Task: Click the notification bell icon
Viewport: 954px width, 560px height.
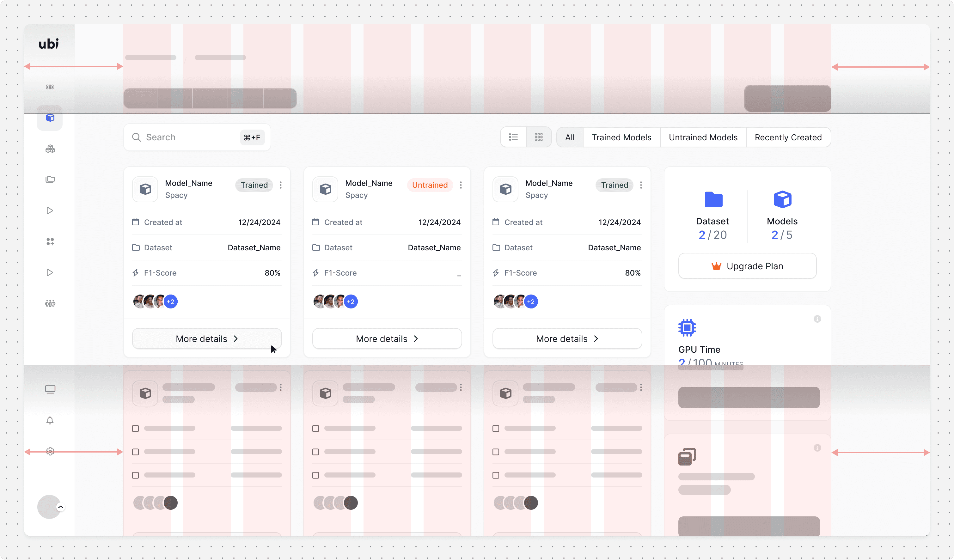Action: pyautogui.click(x=50, y=420)
